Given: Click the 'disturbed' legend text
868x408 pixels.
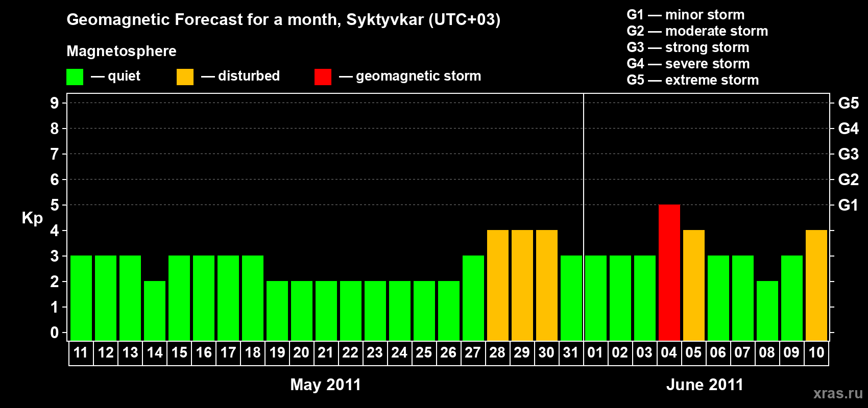Looking at the screenshot, I should [x=249, y=76].
